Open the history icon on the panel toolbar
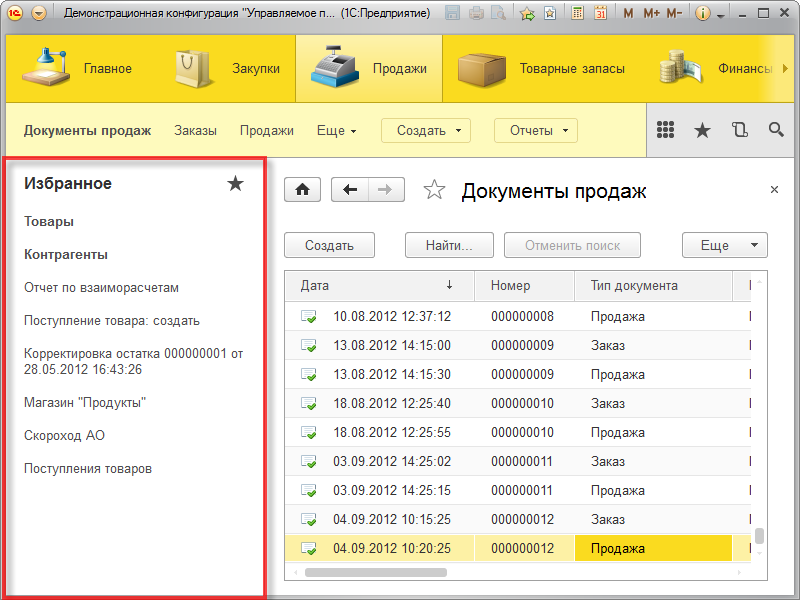The width and height of the screenshot is (800, 600). (x=737, y=130)
